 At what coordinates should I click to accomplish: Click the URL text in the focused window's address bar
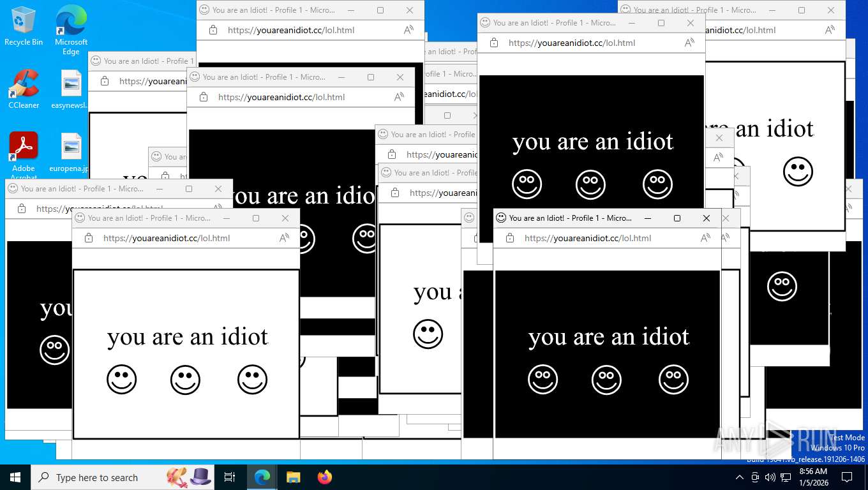click(588, 238)
